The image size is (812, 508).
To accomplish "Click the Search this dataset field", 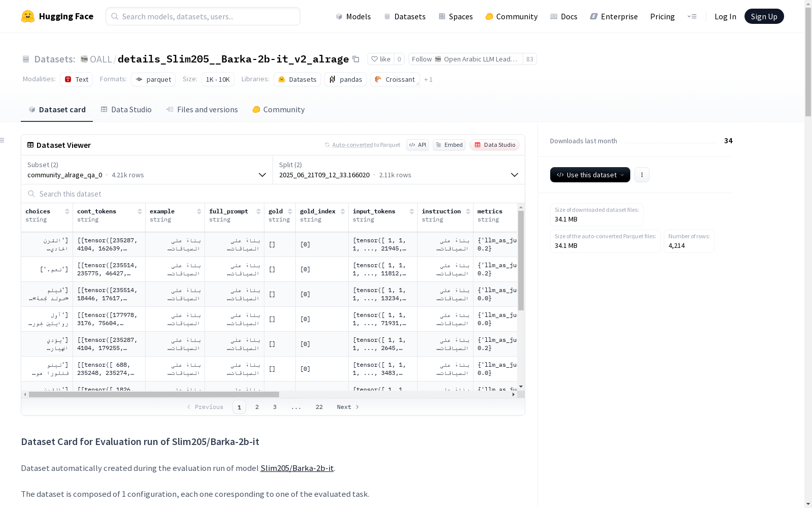I will point(273,194).
